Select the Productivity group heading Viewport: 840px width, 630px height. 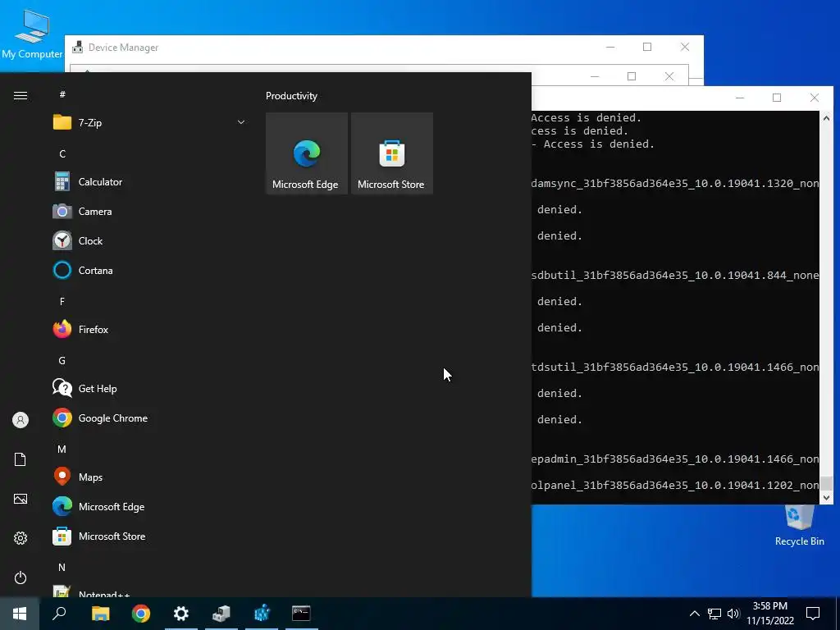291,96
